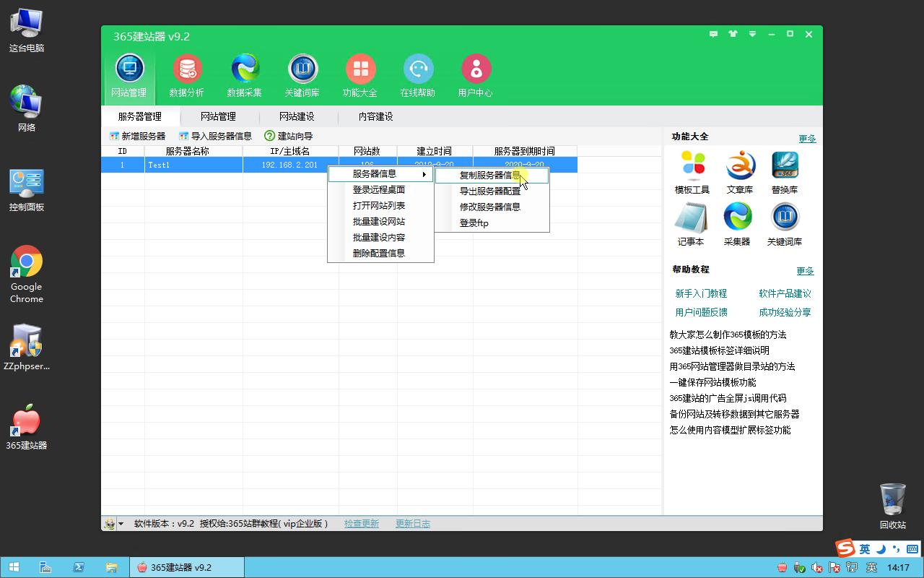This screenshot has height=578, width=924.
Task: Open PowerShell from the taskbar
Action: click(79, 567)
